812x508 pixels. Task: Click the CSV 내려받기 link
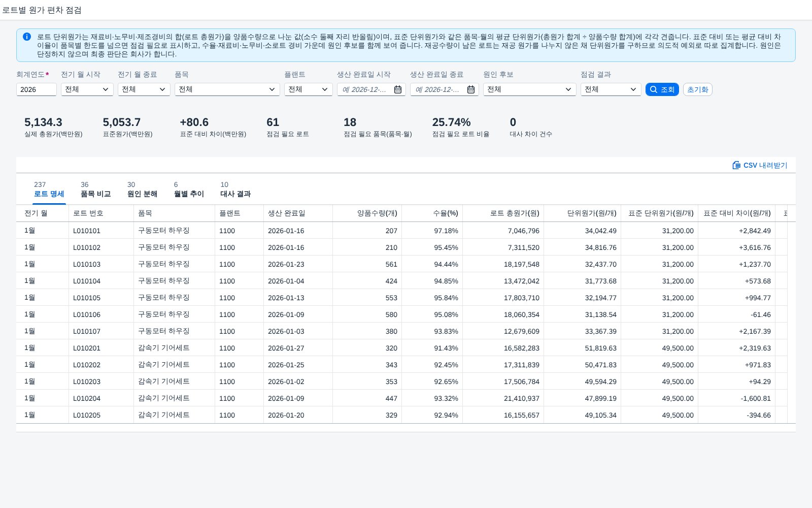[760, 165]
